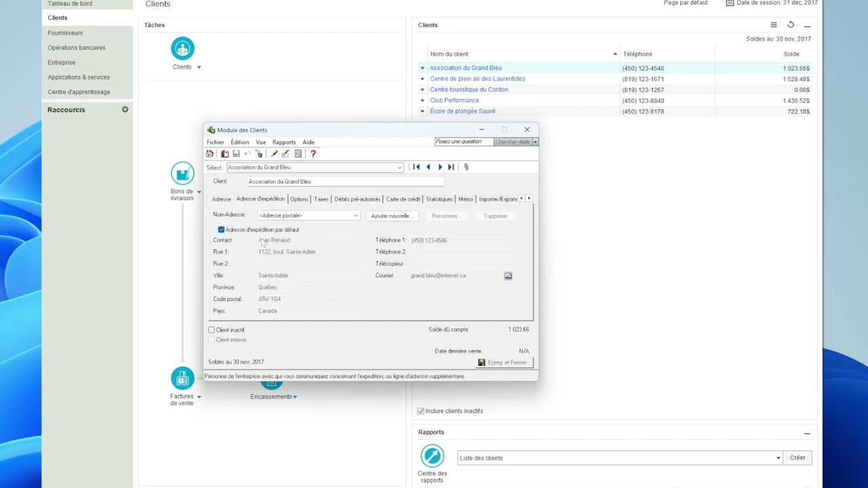Open the Clients panel list options icon
Viewport: 868px width, 488px height.
coord(774,25)
